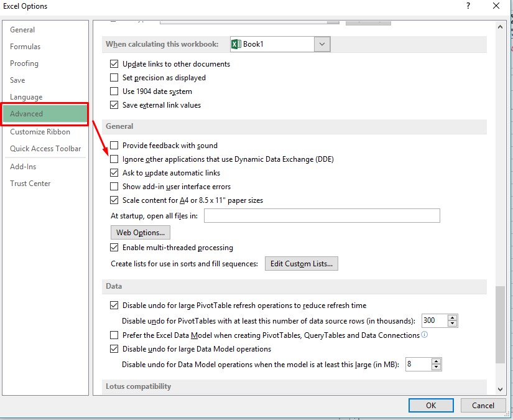Click the Data Model size field showing 8
Screen dimensions: 513x420
[418, 364]
